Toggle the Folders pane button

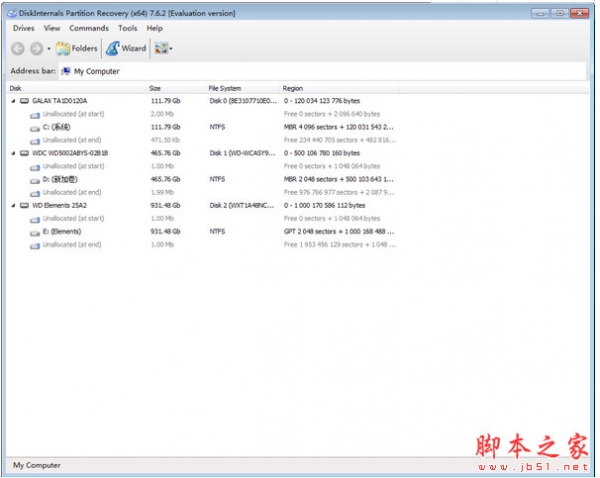point(77,48)
